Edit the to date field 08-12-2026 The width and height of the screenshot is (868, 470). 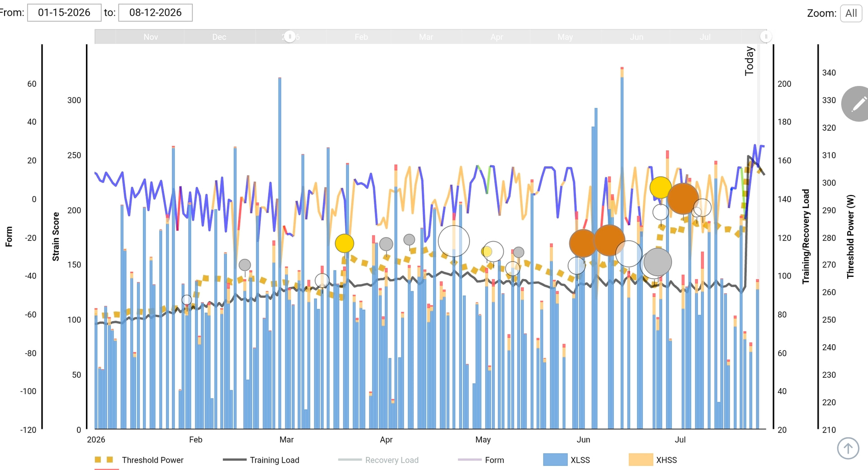point(156,13)
